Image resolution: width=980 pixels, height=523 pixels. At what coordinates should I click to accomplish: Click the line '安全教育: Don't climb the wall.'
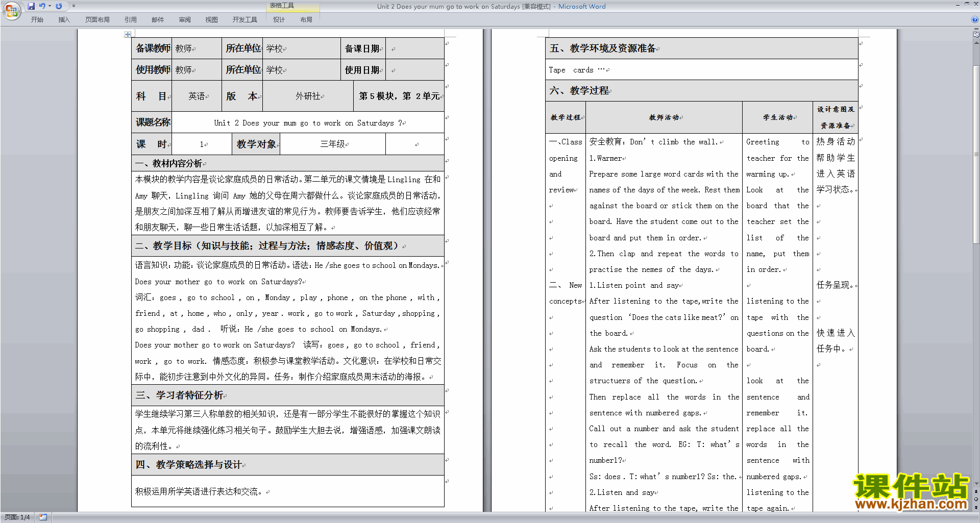(x=654, y=142)
